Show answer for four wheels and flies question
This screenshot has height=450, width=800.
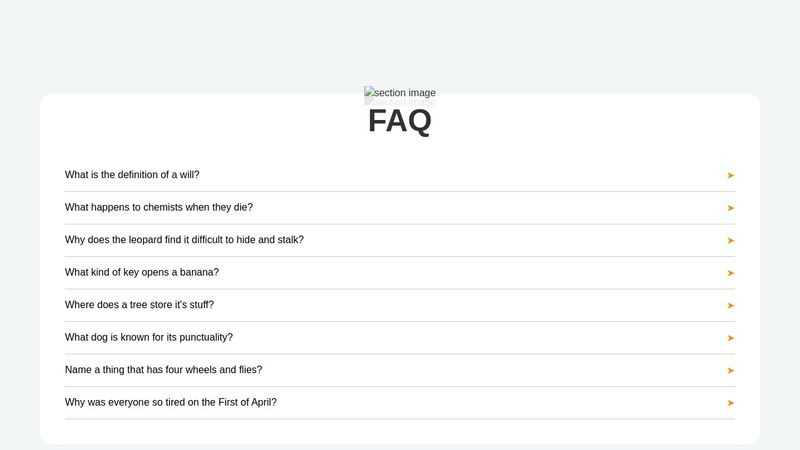point(399,370)
